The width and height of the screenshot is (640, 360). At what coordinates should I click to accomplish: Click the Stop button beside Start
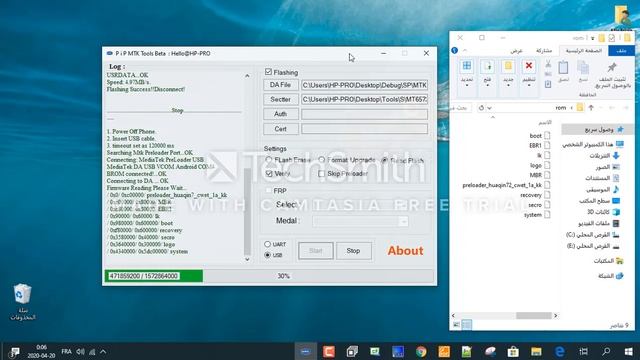353,251
